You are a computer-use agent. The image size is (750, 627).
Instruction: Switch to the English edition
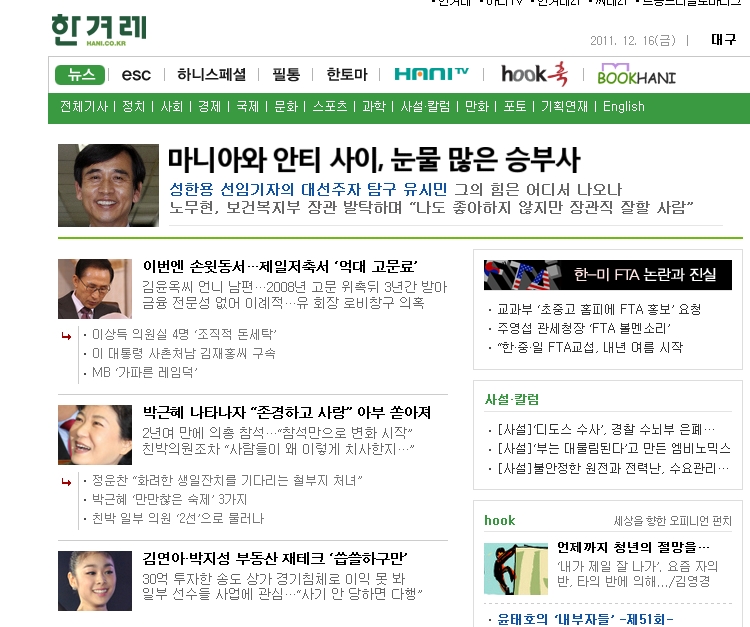[x=624, y=107]
